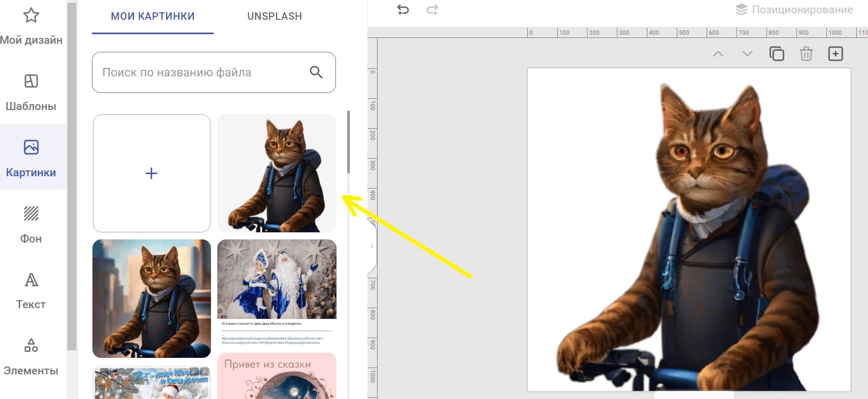Open the Элементы elements panel

pyautogui.click(x=31, y=356)
